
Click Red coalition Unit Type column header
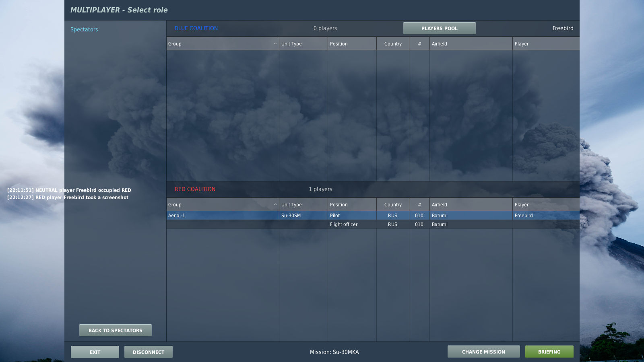303,204
